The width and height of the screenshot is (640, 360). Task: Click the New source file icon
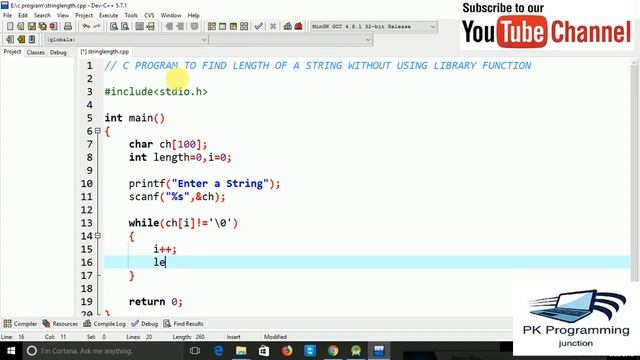tap(10, 27)
